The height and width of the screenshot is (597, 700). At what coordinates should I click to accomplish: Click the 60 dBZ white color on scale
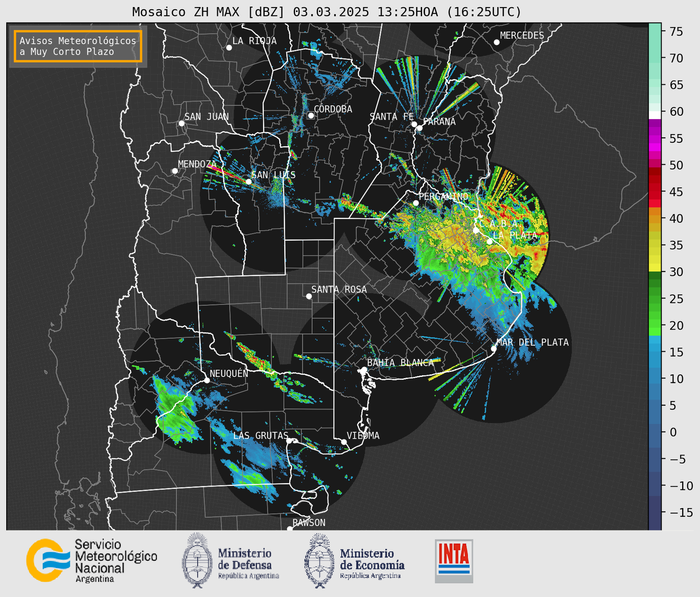655,115
